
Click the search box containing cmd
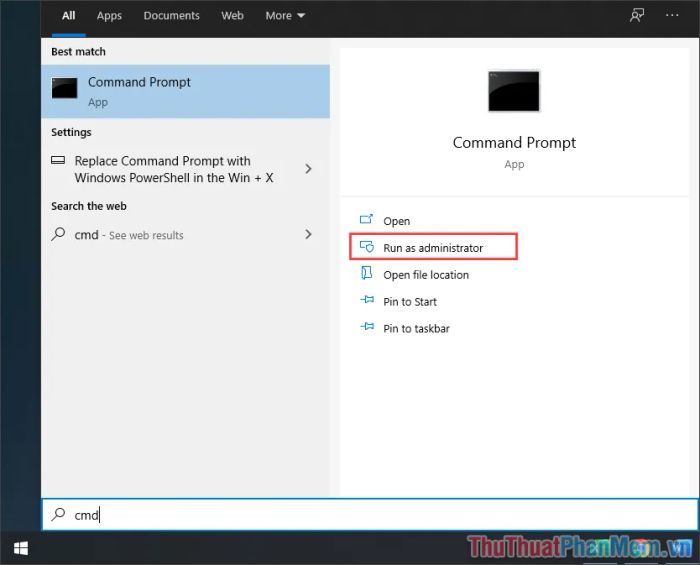coord(370,515)
